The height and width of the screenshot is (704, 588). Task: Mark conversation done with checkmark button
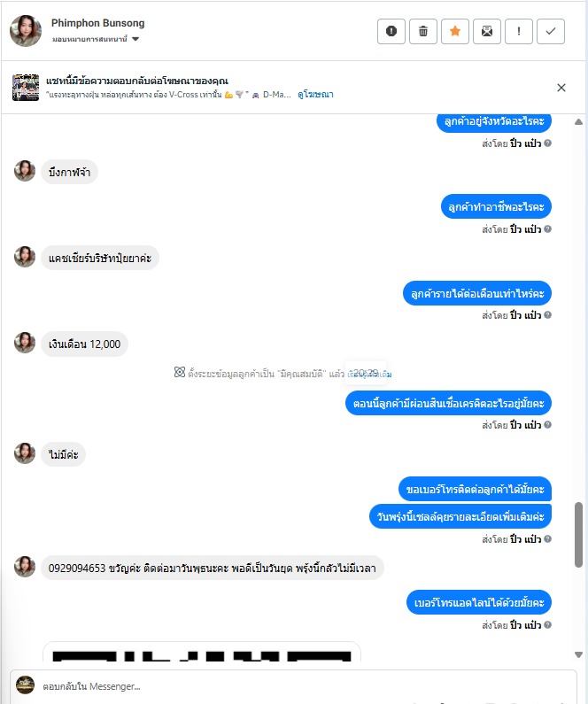(550, 31)
